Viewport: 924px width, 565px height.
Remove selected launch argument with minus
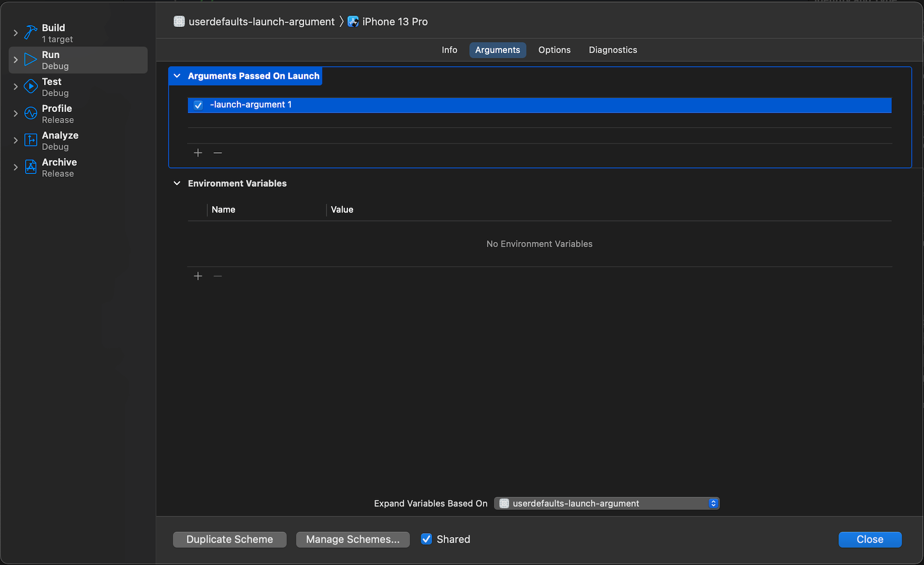click(218, 153)
